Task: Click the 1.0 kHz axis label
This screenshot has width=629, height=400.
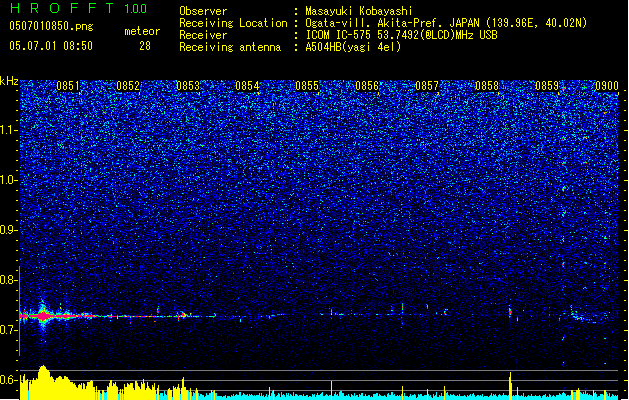Action: [x=8, y=180]
